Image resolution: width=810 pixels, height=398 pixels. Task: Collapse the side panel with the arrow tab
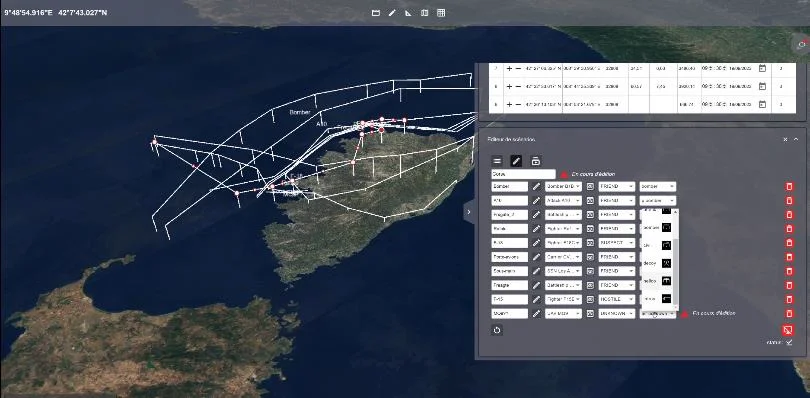[469, 212]
